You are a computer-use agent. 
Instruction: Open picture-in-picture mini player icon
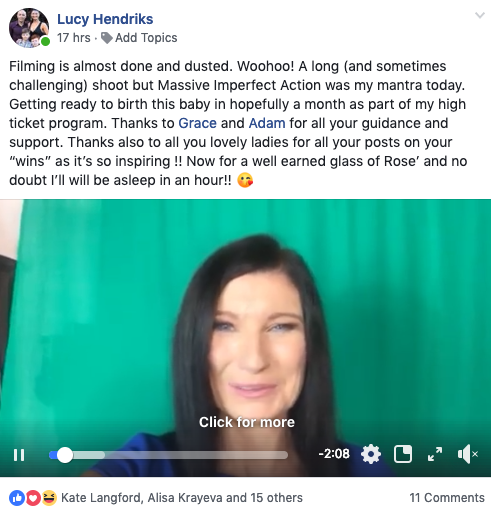tap(403, 454)
